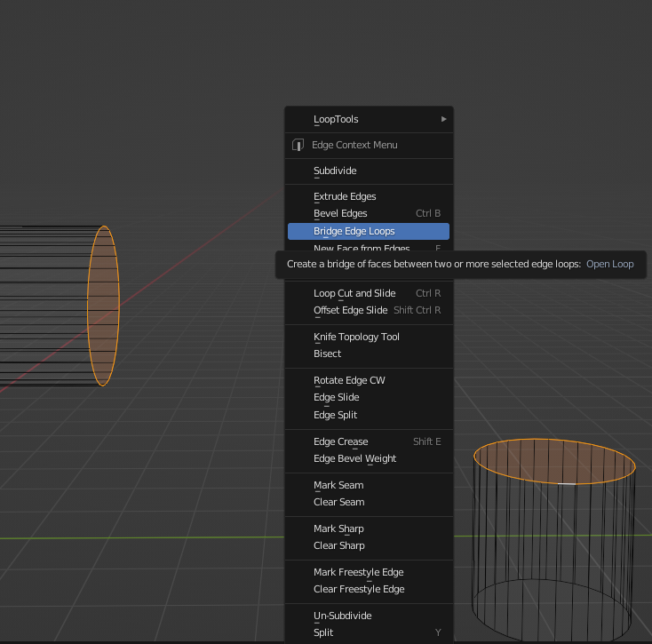Select the Split entry
652x644 pixels.
pyautogui.click(x=369, y=632)
